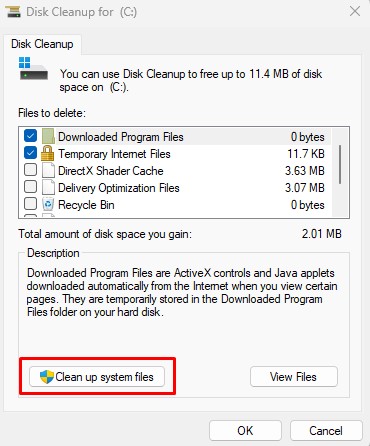Click the Temporary Internet Files lock icon
The image size is (370, 446).
pyautogui.click(x=47, y=154)
